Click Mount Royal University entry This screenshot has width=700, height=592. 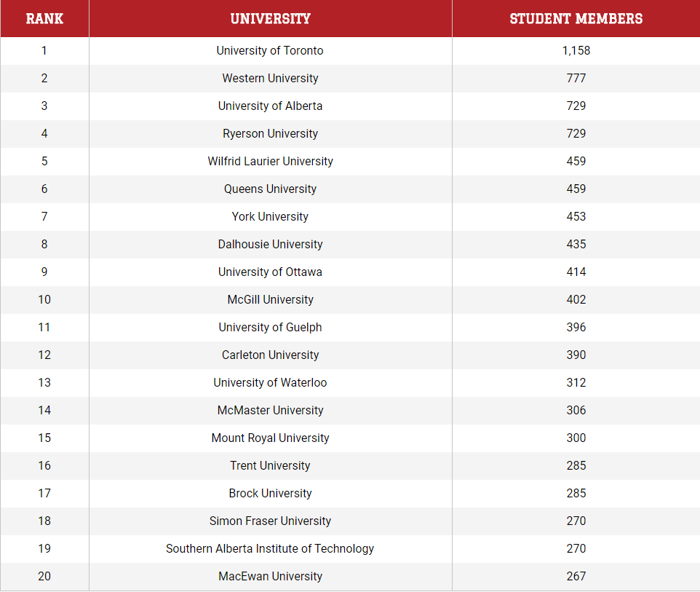click(271, 438)
